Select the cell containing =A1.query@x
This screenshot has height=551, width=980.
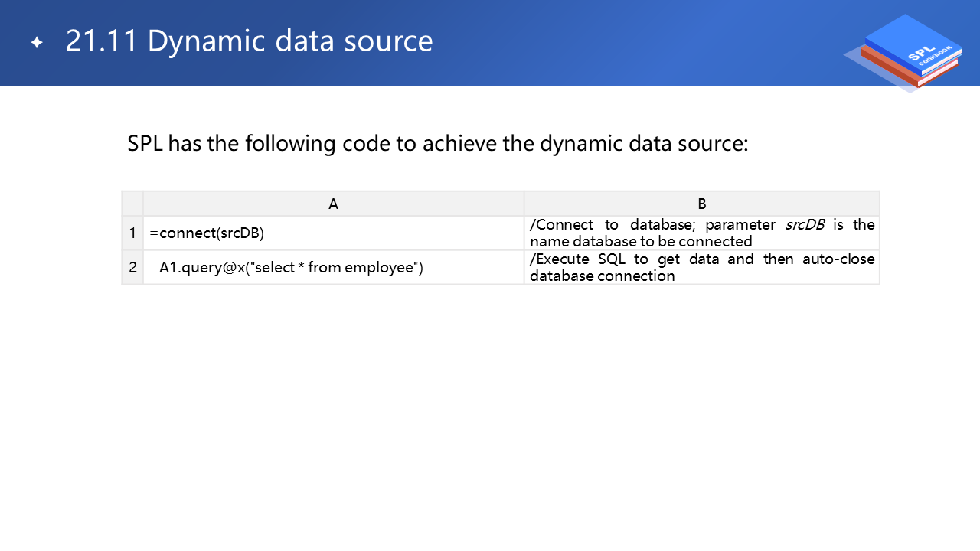[333, 268]
